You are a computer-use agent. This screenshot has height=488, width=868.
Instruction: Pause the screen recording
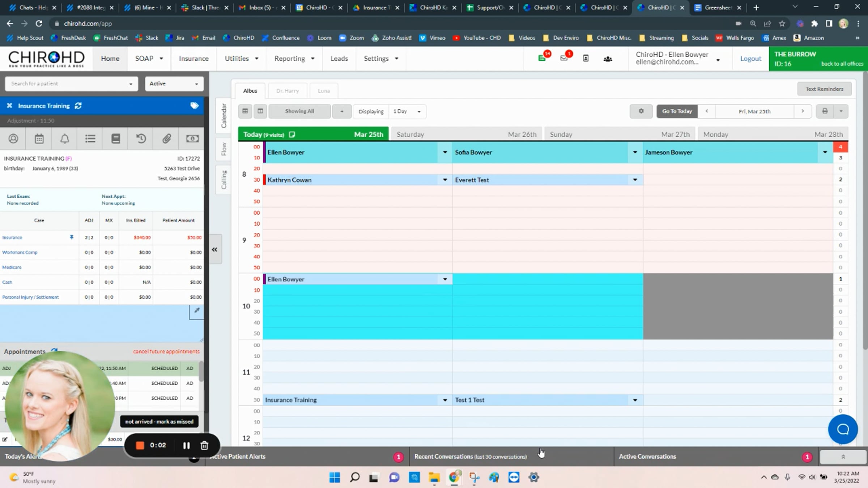(x=186, y=445)
